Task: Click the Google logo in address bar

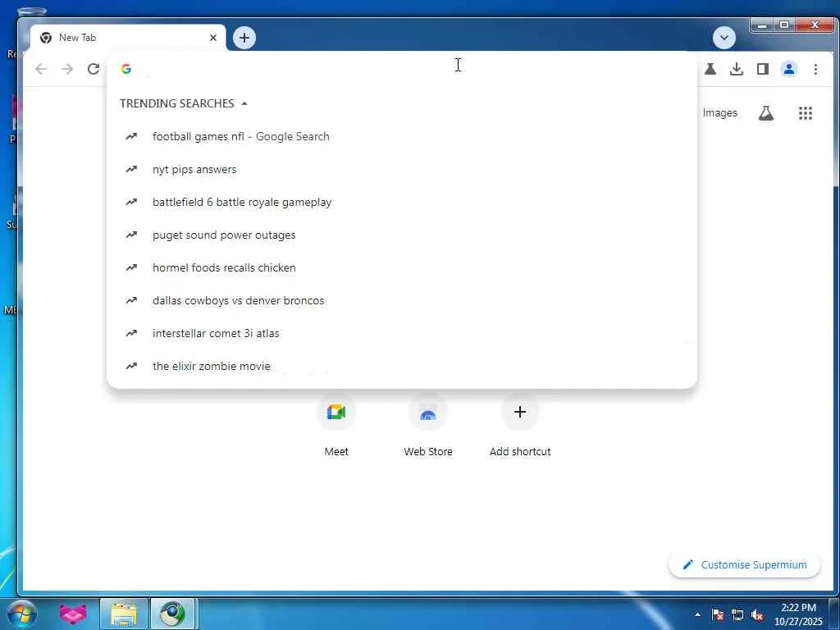Action: tap(126, 69)
